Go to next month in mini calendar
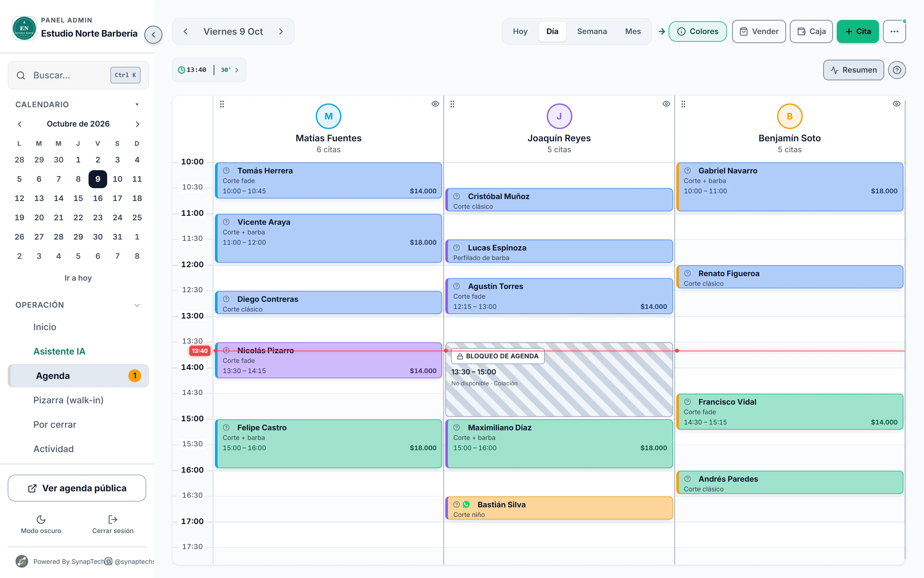 point(137,124)
